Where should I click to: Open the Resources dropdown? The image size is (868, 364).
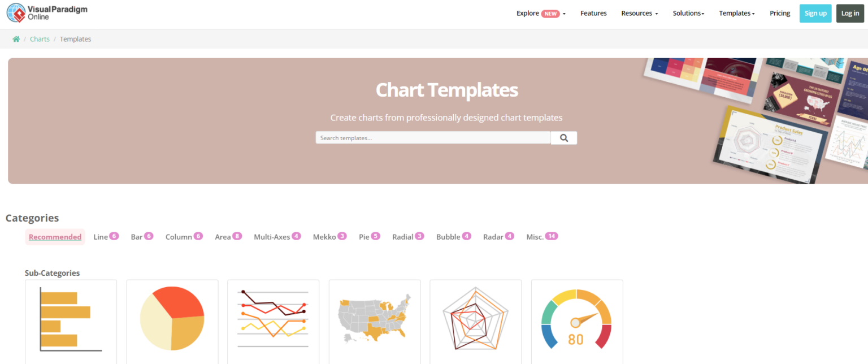pyautogui.click(x=639, y=13)
